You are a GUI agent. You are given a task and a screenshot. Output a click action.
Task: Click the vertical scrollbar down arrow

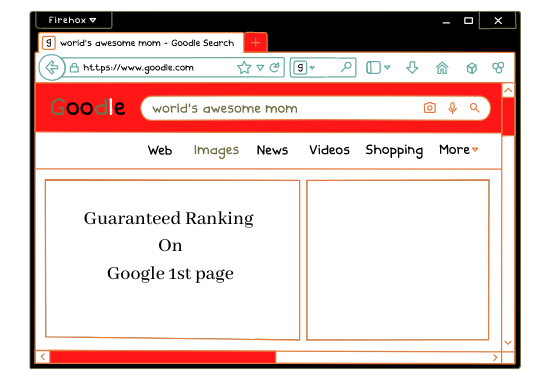508,343
